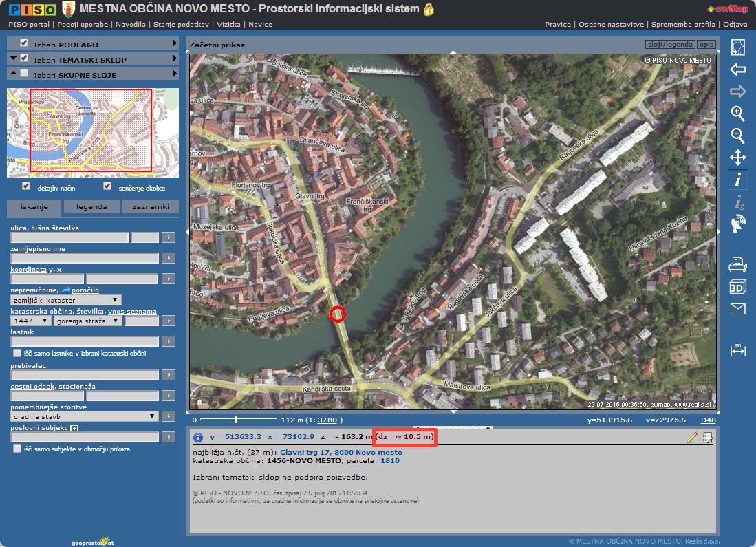This screenshot has width=756, height=547.
Task: Select the pan map arrows tool
Action: 737,158
